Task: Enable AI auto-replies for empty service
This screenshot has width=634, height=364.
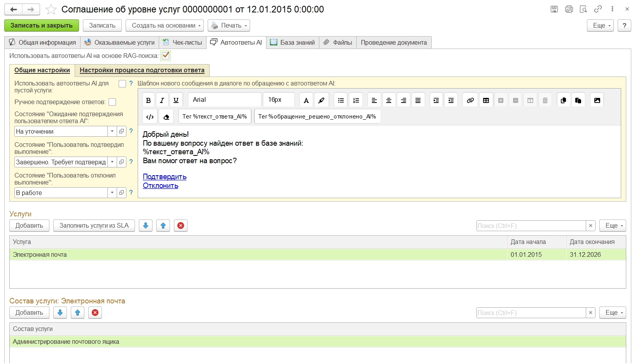Action: pos(122,84)
